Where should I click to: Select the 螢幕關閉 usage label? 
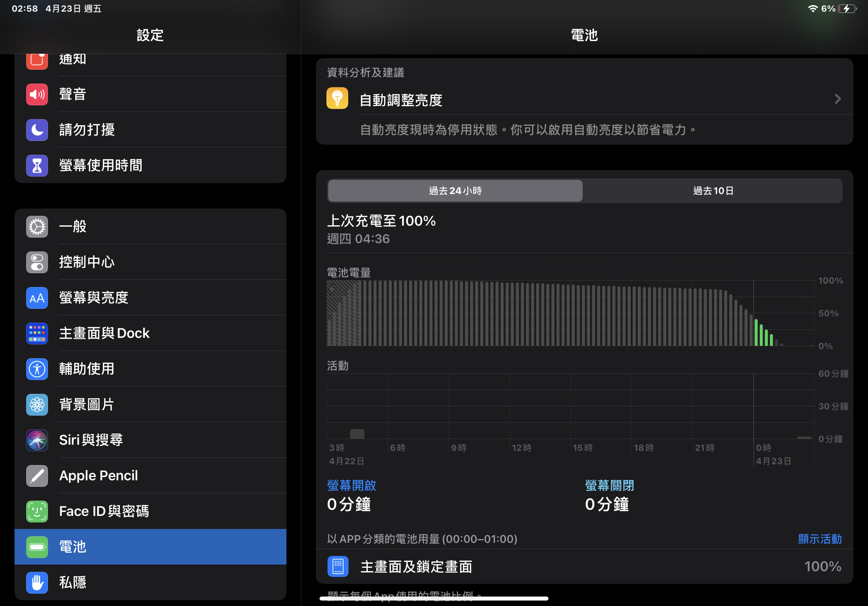click(609, 485)
